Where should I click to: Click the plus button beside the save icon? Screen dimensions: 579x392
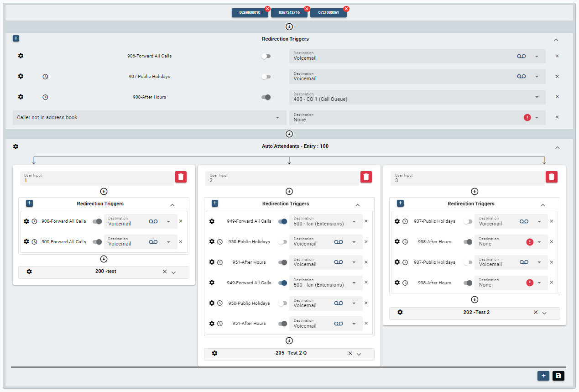click(543, 376)
